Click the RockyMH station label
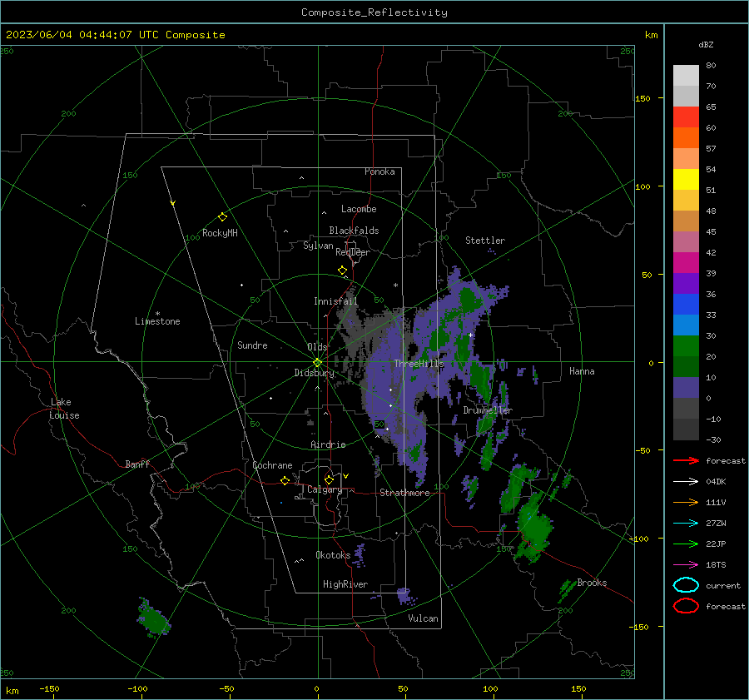Image resolution: width=749 pixels, height=700 pixels. [x=220, y=233]
